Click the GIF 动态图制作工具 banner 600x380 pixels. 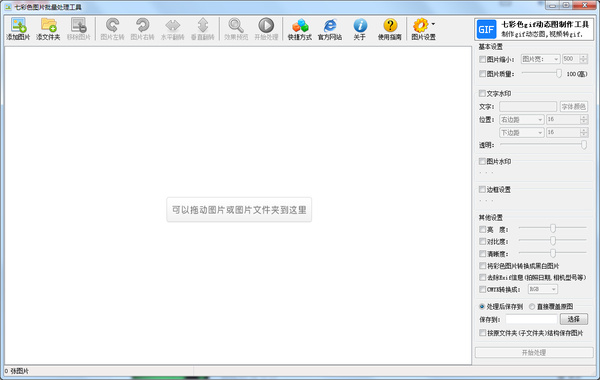click(x=534, y=29)
